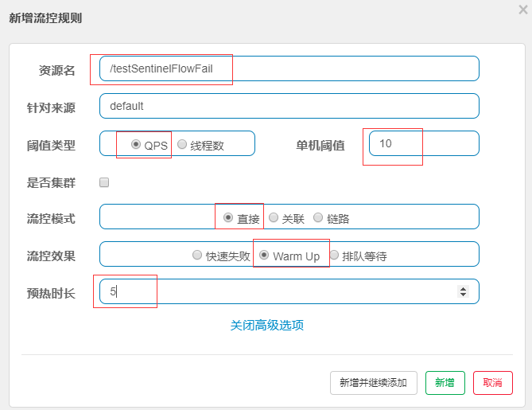Screen dimensions: 532x410
Task: Click the 新增并继续添加 button
Action: tap(374, 383)
